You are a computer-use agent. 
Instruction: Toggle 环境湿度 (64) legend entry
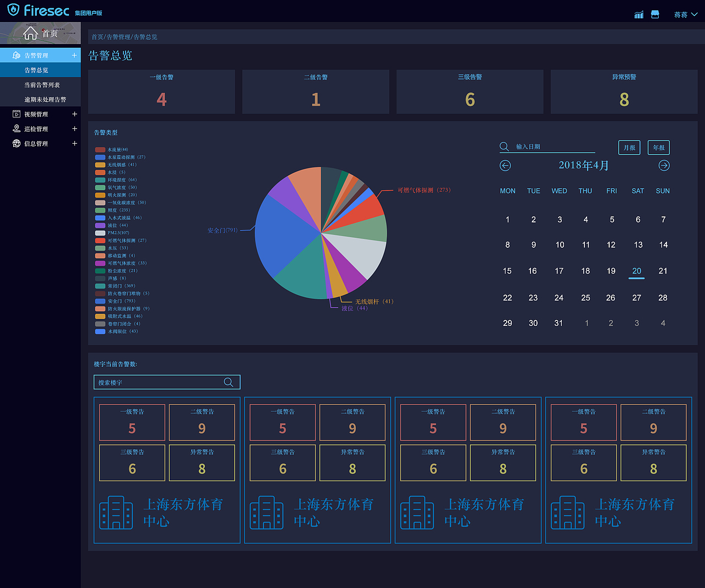[x=116, y=180]
